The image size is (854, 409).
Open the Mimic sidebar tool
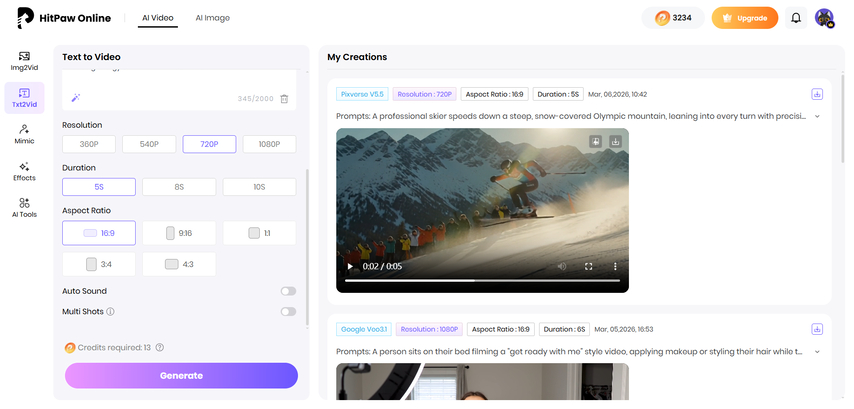24,134
